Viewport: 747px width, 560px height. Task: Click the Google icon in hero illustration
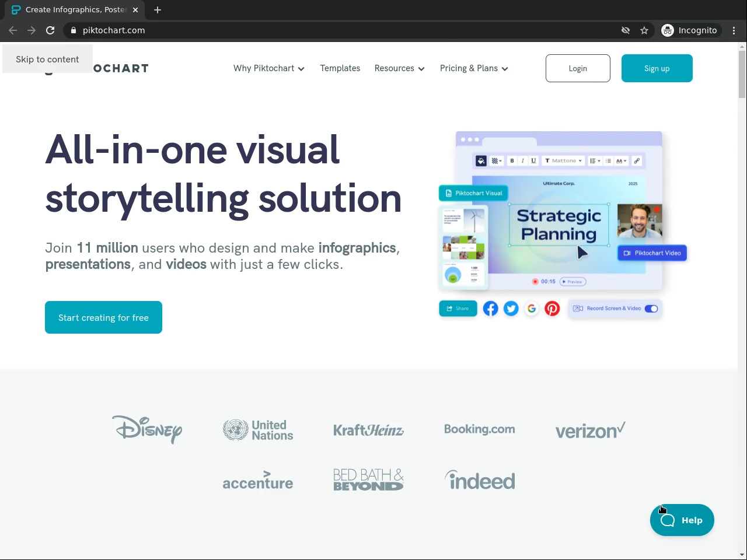(x=532, y=309)
